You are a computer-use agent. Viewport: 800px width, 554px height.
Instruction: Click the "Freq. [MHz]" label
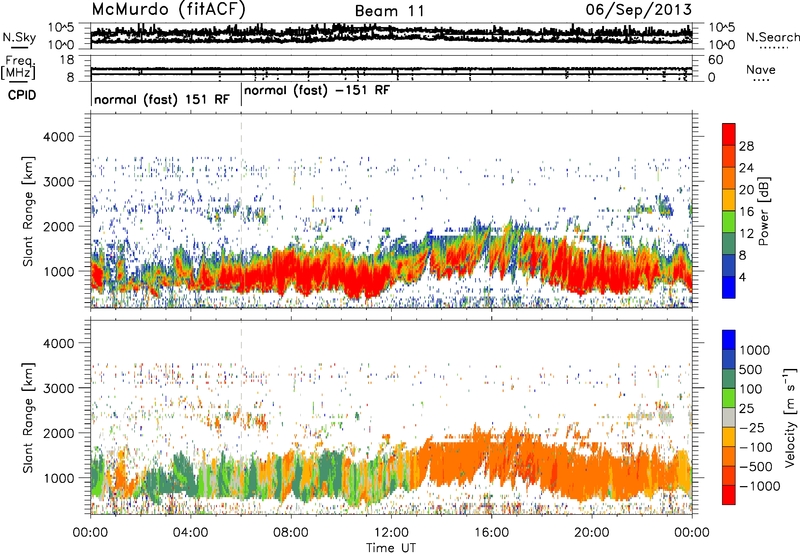click(18, 67)
